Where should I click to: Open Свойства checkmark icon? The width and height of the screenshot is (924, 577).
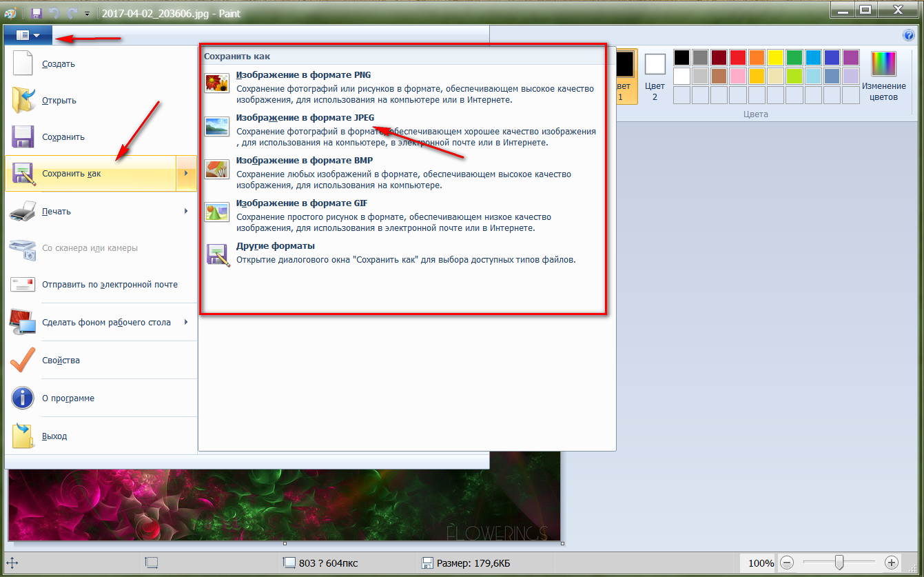pyautogui.click(x=23, y=360)
